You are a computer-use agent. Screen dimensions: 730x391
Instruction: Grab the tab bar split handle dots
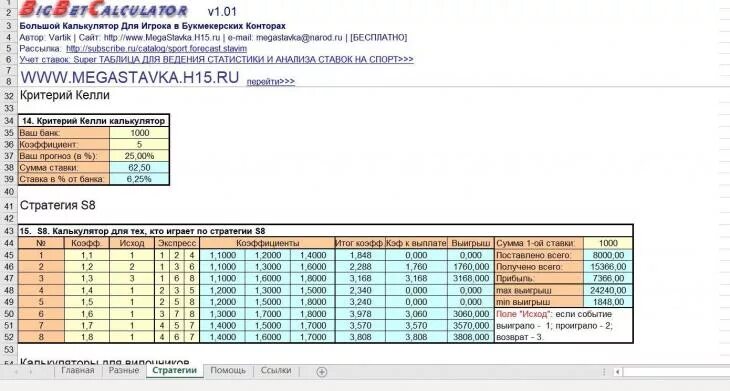604,372
